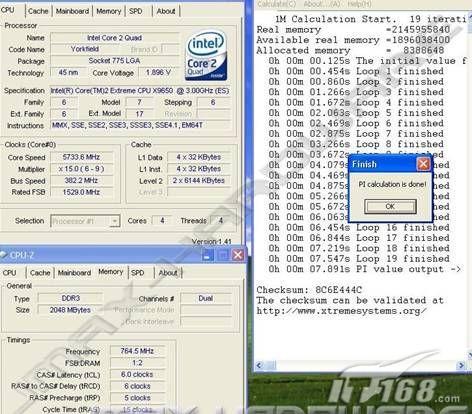Click the Version 1.41 label
Viewport: 472px width, 414px height.
[211, 241]
